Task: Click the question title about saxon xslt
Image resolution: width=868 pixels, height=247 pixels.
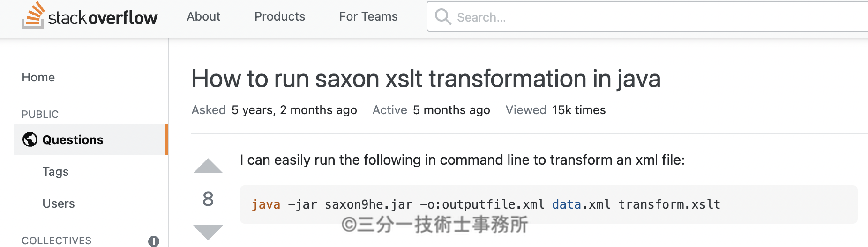Action: click(426, 79)
